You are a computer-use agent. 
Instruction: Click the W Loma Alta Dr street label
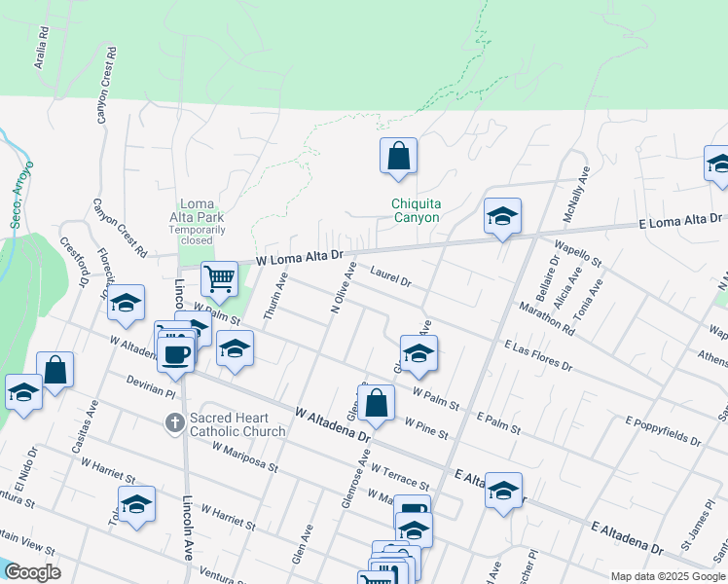[300, 258]
